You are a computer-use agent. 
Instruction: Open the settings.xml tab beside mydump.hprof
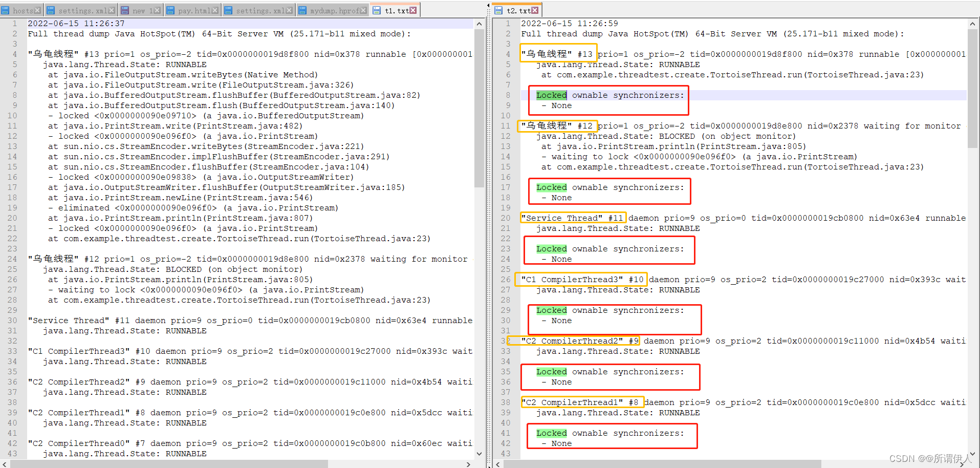click(258, 10)
